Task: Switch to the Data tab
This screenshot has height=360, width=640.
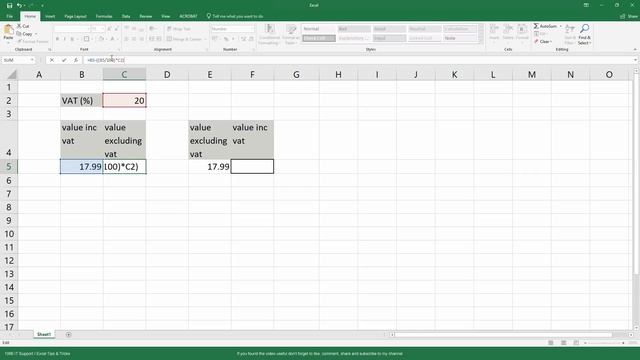Action: tap(126, 16)
